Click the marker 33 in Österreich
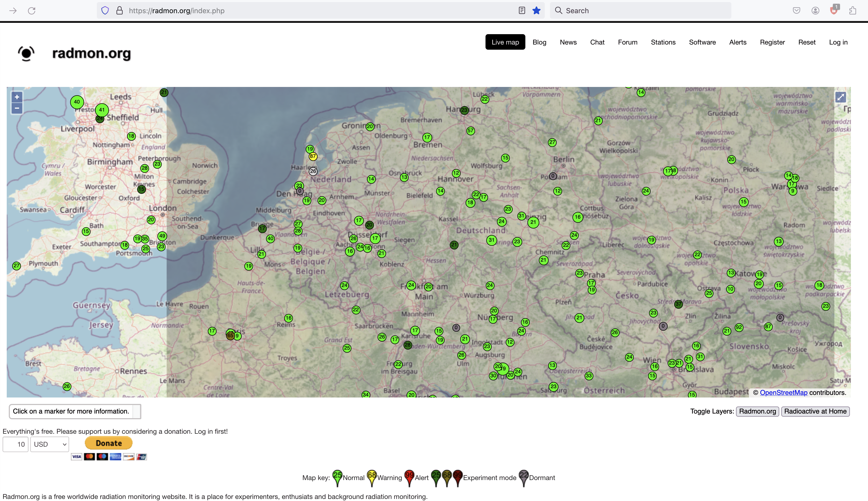 click(x=589, y=376)
